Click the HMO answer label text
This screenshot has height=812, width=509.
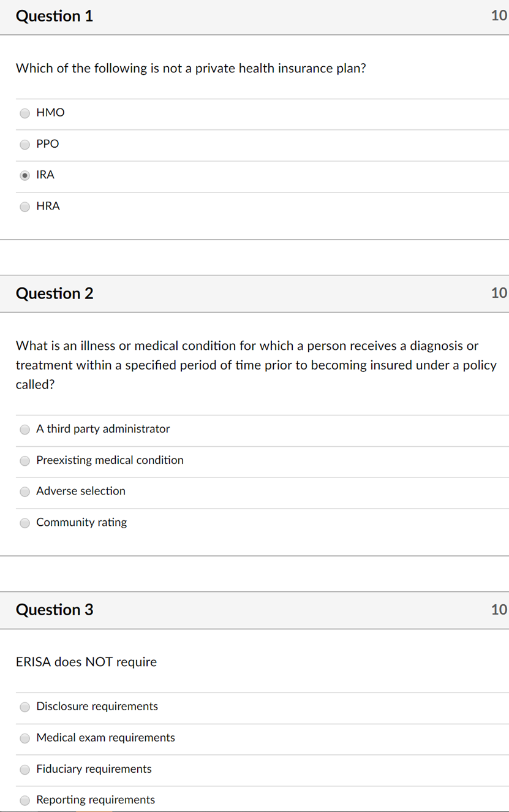[x=50, y=113]
